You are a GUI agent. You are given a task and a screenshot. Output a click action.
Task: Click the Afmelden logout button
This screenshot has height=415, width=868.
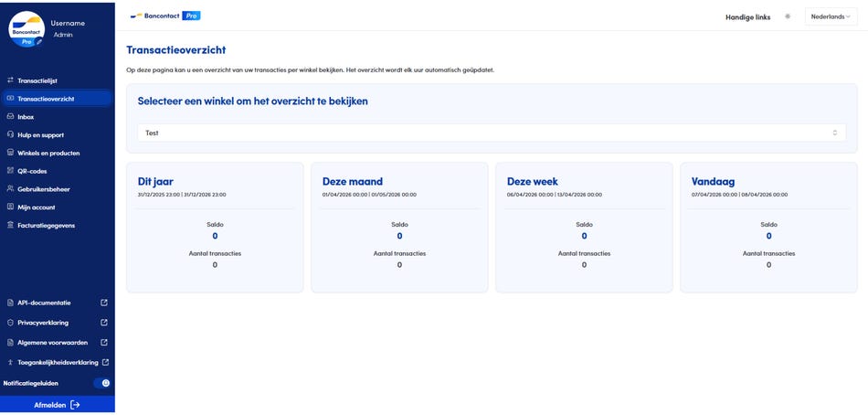[x=57, y=405]
